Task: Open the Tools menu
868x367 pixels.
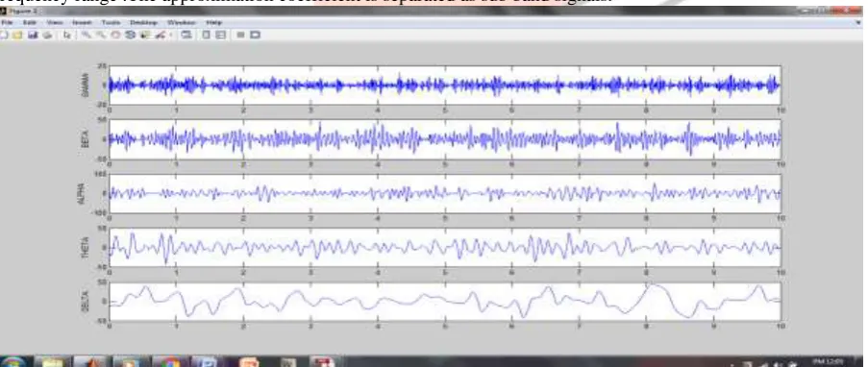Action: [112, 23]
